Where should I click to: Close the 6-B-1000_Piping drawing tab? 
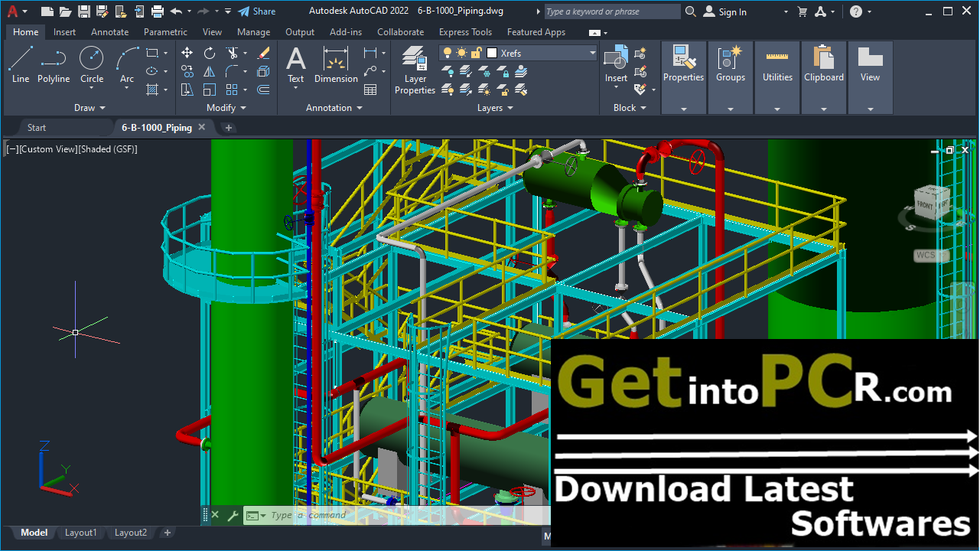[202, 128]
